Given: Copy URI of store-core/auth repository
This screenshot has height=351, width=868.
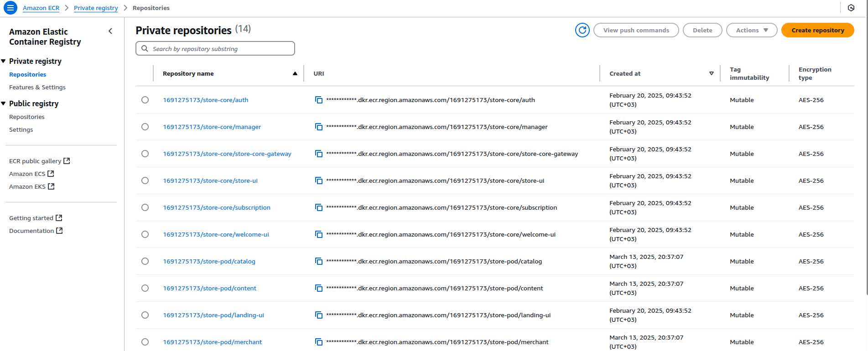Looking at the screenshot, I should point(319,100).
